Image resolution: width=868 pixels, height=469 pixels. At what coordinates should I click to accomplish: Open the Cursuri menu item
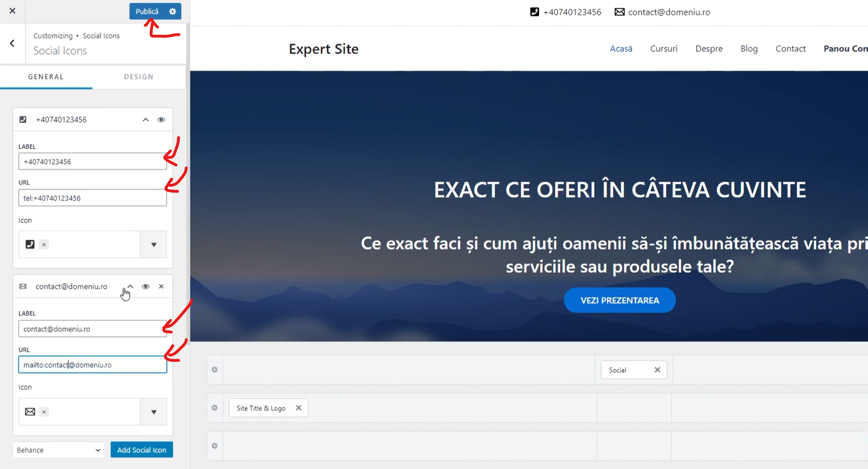coord(663,49)
